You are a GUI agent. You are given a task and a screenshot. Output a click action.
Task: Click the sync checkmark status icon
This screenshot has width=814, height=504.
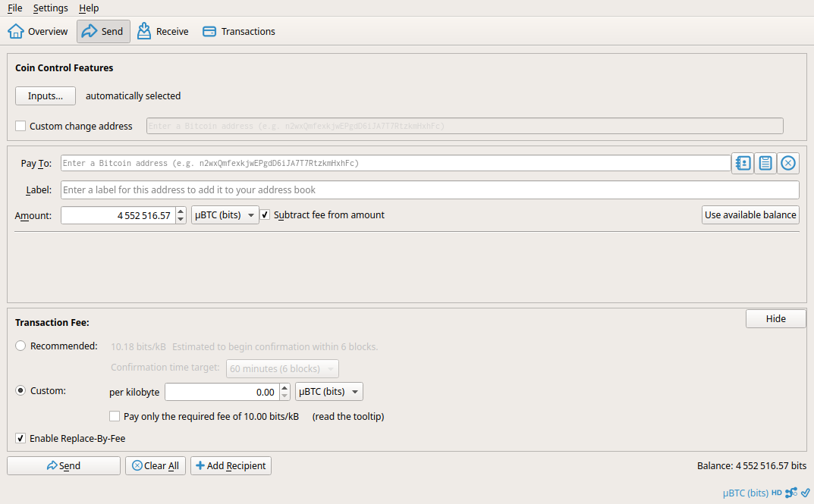[805, 493]
